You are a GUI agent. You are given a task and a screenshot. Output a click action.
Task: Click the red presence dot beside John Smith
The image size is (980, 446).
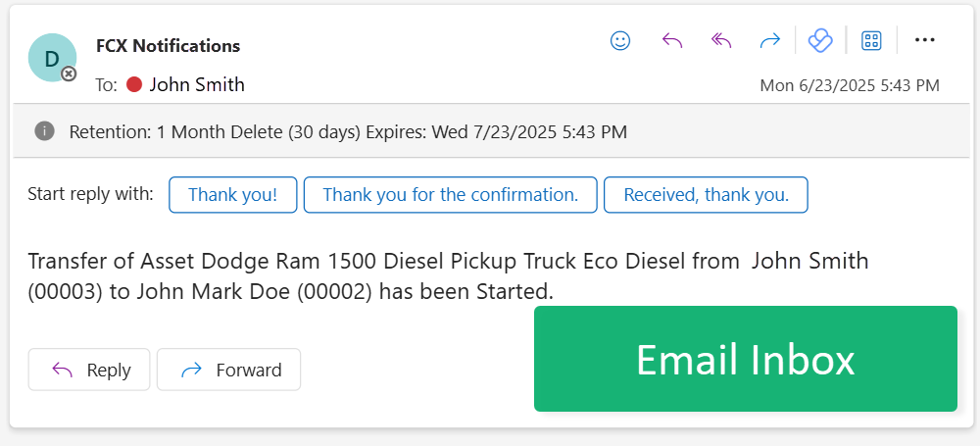click(x=134, y=84)
